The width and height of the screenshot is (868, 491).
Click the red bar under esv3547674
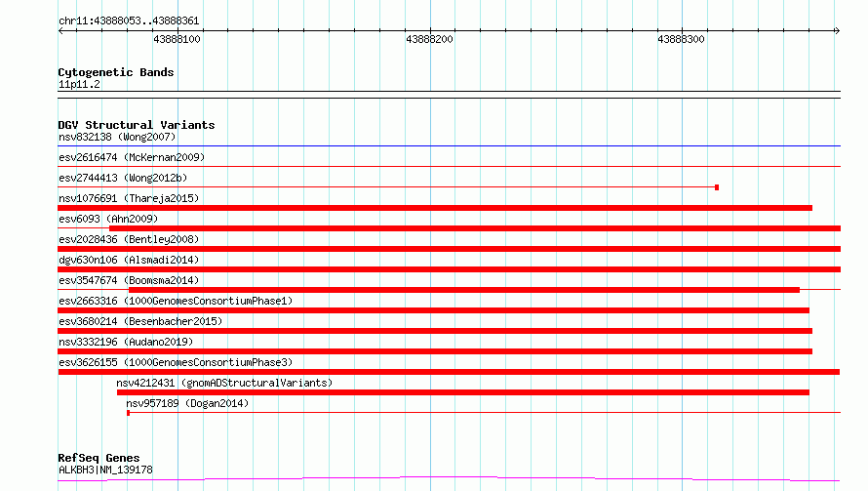(464, 290)
